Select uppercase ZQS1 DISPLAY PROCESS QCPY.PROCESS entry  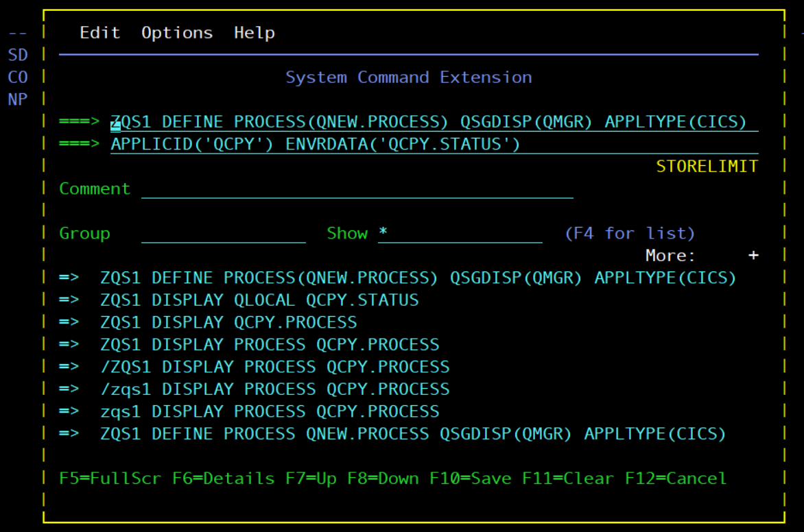270,344
